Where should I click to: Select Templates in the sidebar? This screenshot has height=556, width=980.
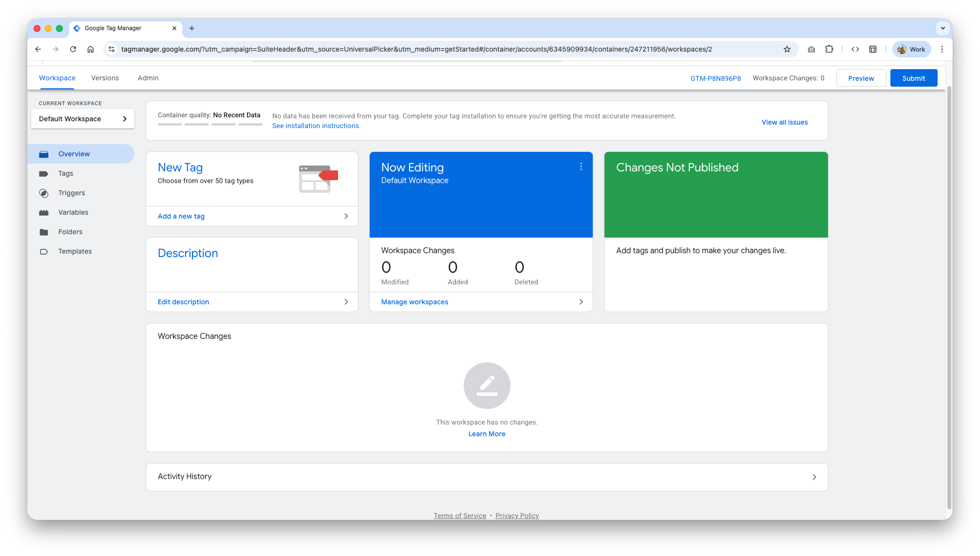(81, 251)
